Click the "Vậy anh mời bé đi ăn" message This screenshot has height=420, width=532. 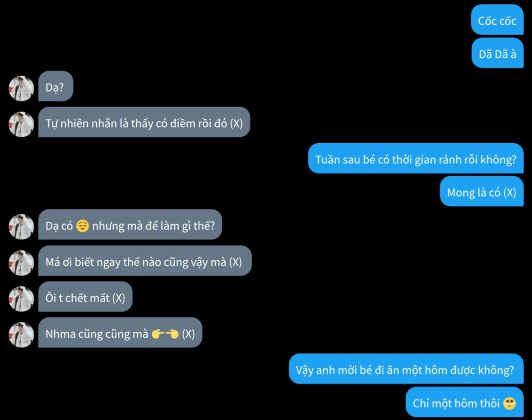[406, 369]
